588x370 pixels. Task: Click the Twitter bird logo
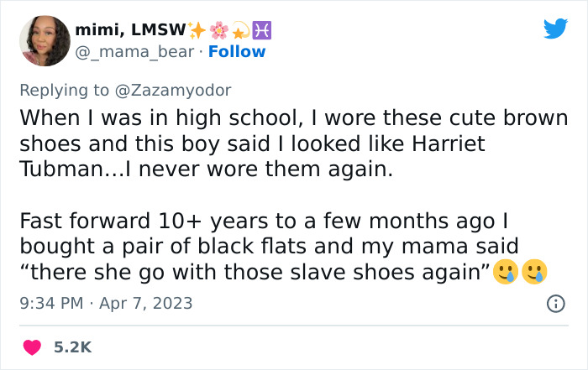555,29
